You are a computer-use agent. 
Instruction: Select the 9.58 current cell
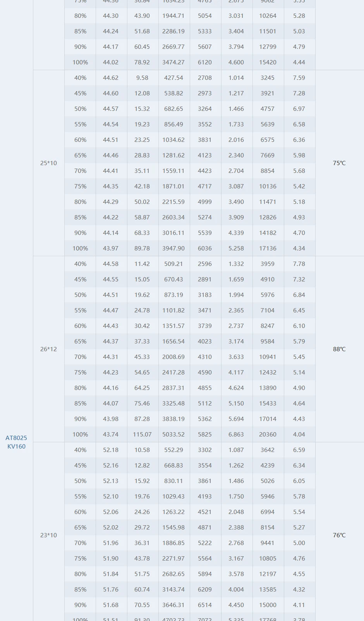coord(142,78)
